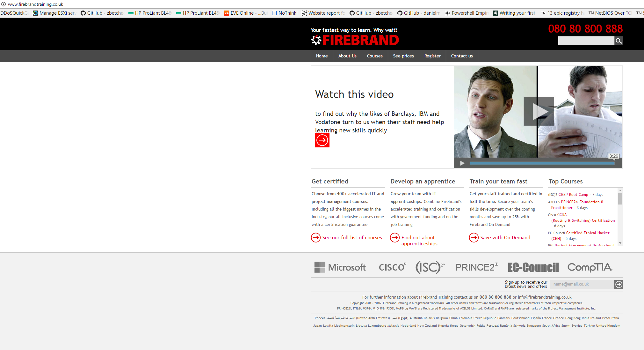Click the EC-Council partner logo
The height and width of the screenshot is (350, 644).
tap(533, 267)
